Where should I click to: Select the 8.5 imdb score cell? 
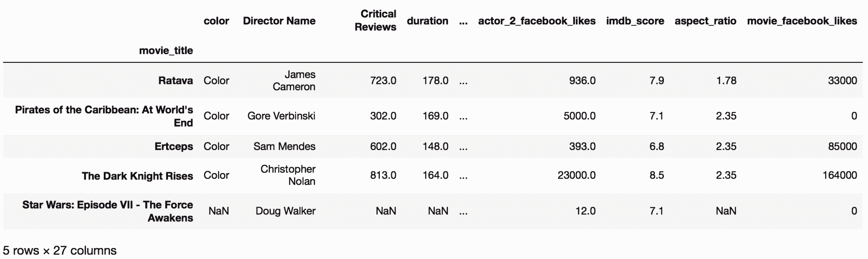656,175
